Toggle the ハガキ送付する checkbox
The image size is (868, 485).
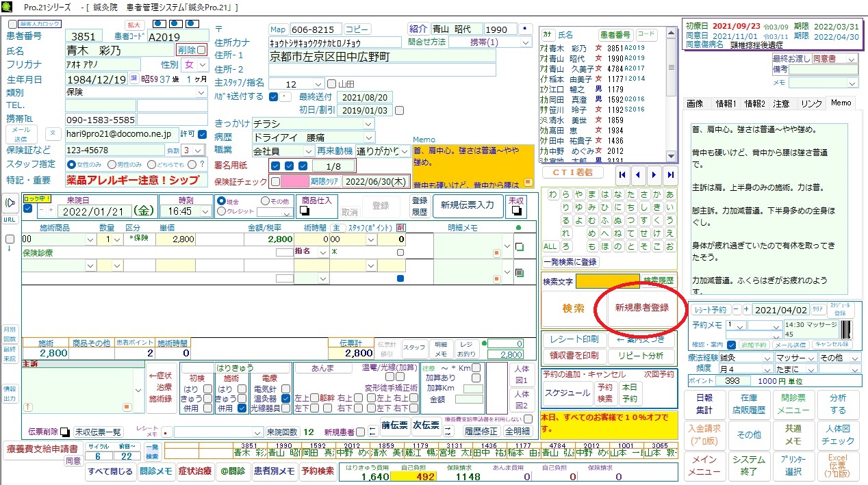[273, 96]
